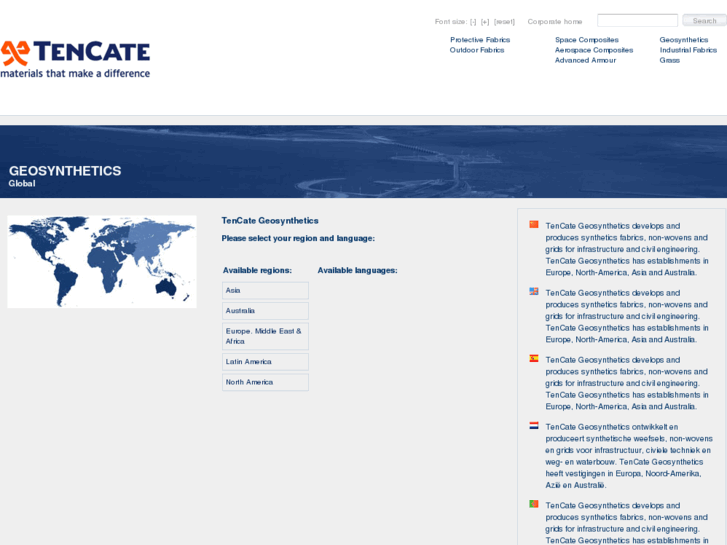Select the Australia region

click(265, 311)
